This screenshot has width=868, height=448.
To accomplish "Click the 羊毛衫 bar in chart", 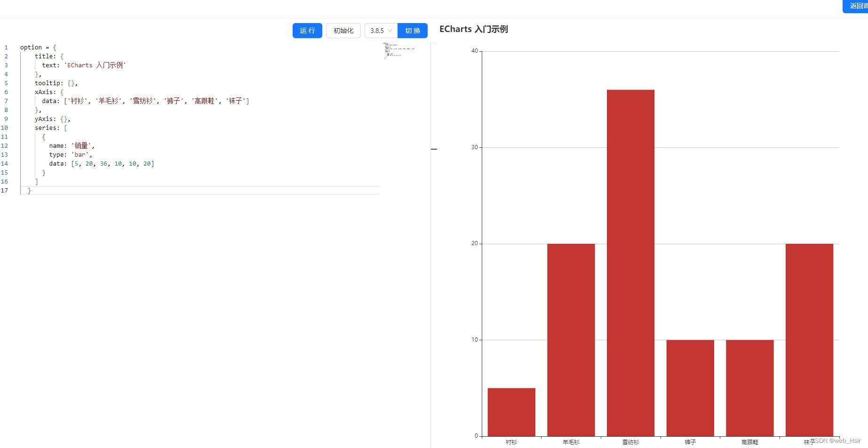I will pos(571,340).
